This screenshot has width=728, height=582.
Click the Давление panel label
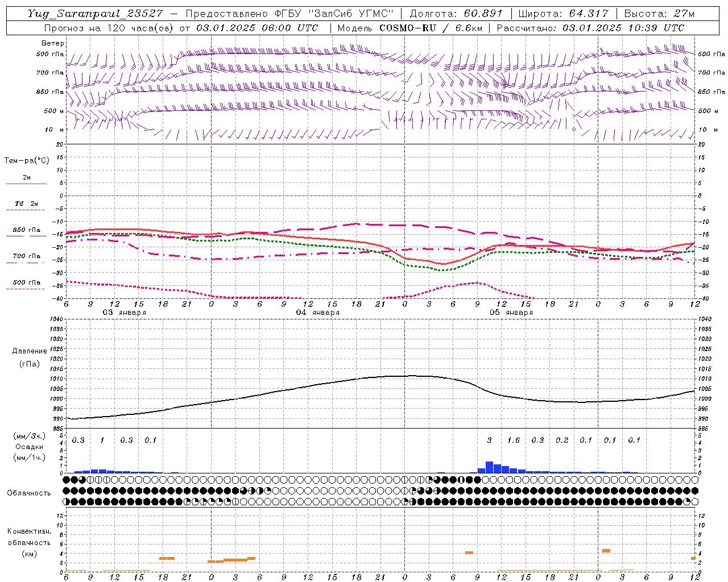(30, 351)
